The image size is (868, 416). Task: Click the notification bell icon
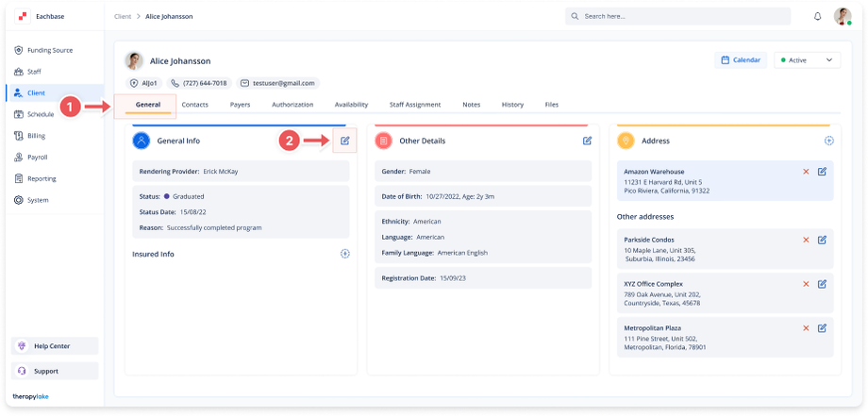click(817, 17)
